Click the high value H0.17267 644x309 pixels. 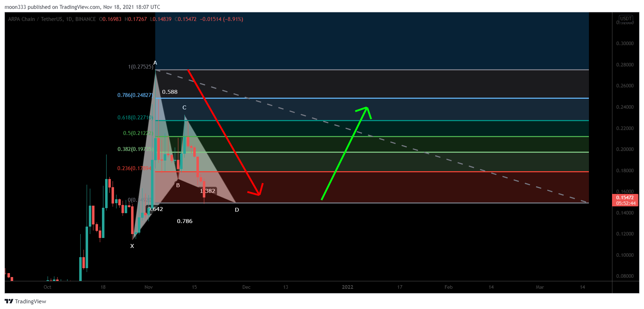(136, 19)
